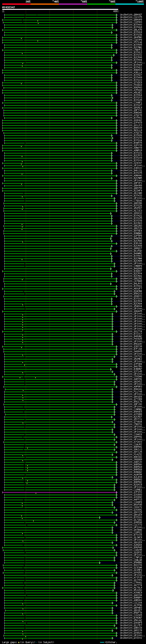
Task: Select the UniRef100_Q38IS8 label
Action: pyautogui.click(x=131, y=347)
